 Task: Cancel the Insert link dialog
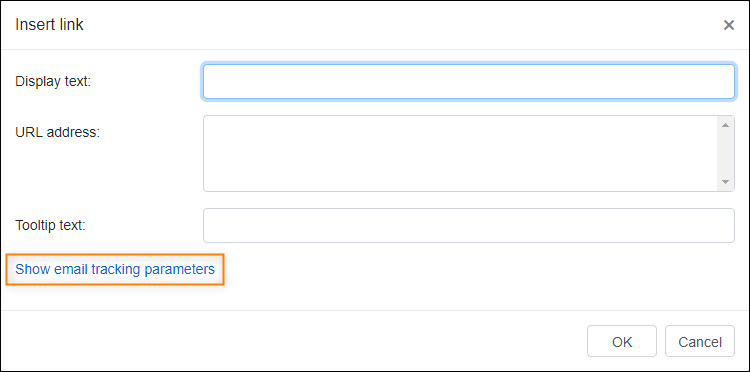click(x=700, y=341)
